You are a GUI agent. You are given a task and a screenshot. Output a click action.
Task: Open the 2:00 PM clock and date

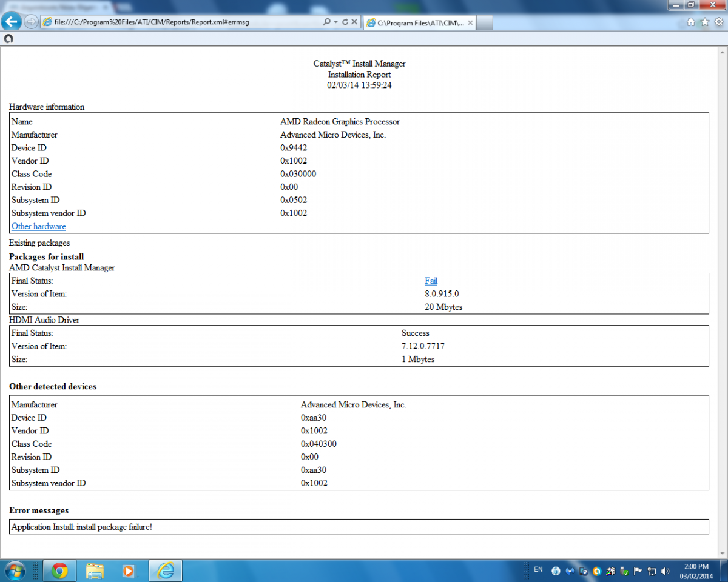tap(696, 570)
